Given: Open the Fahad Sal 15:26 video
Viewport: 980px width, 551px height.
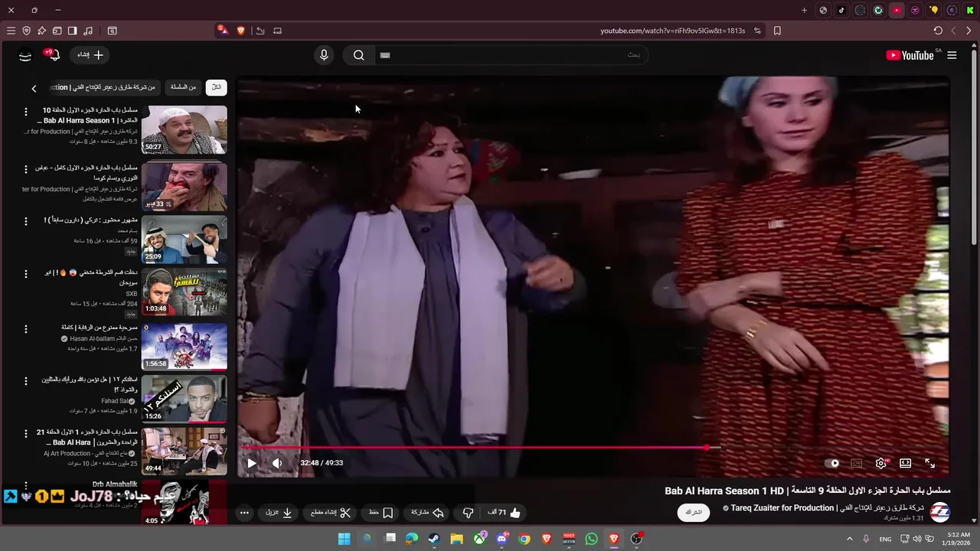Looking at the screenshot, I should click(x=184, y=399).
